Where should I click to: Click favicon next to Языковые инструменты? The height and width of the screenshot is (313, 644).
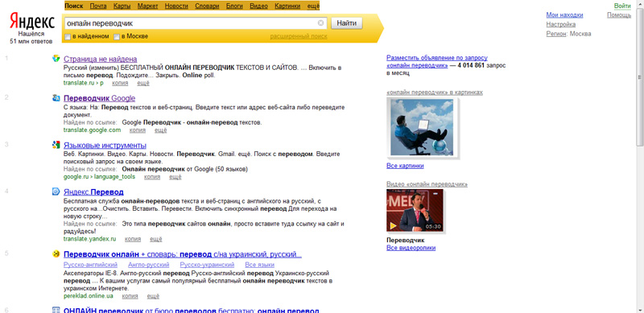[x=56, y=145]
